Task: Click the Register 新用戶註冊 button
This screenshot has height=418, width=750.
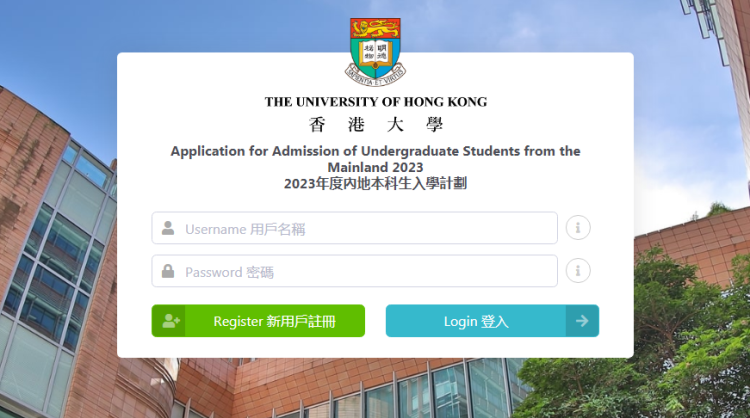Action: point(258,321)
